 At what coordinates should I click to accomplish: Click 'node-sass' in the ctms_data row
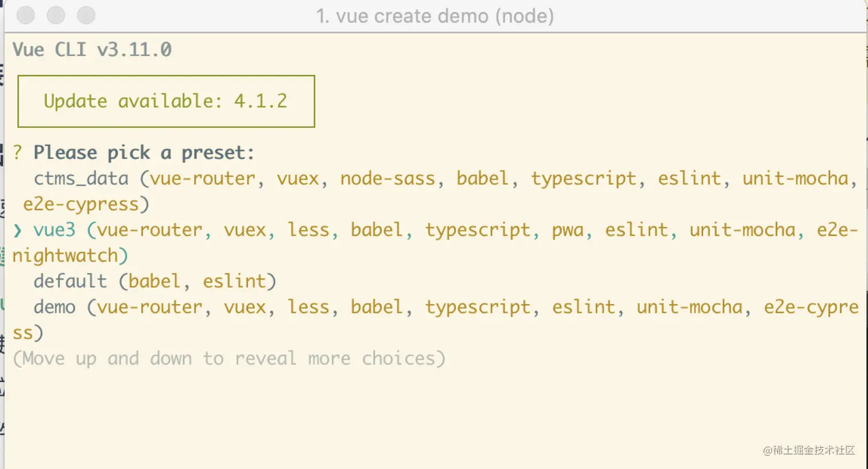point(387,179)
